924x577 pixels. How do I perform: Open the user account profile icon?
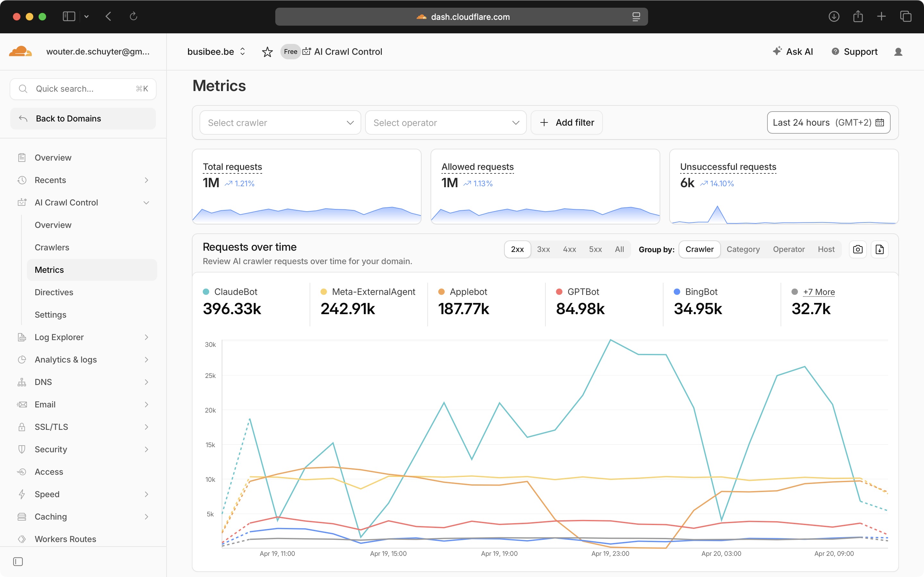coord(898,52)
